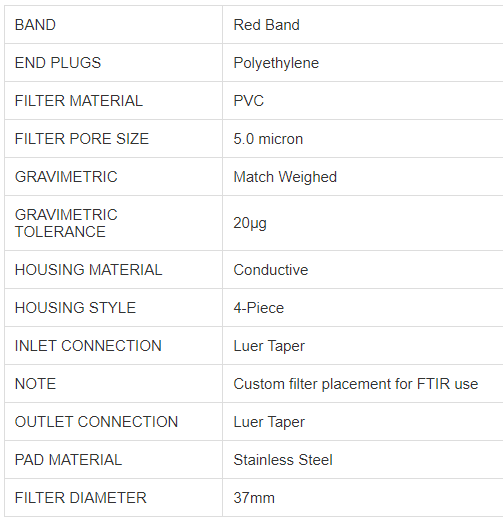Select the PVC value cell
Image resolution: width=503 pixels, height=519 pixels.
click(363, 101)
